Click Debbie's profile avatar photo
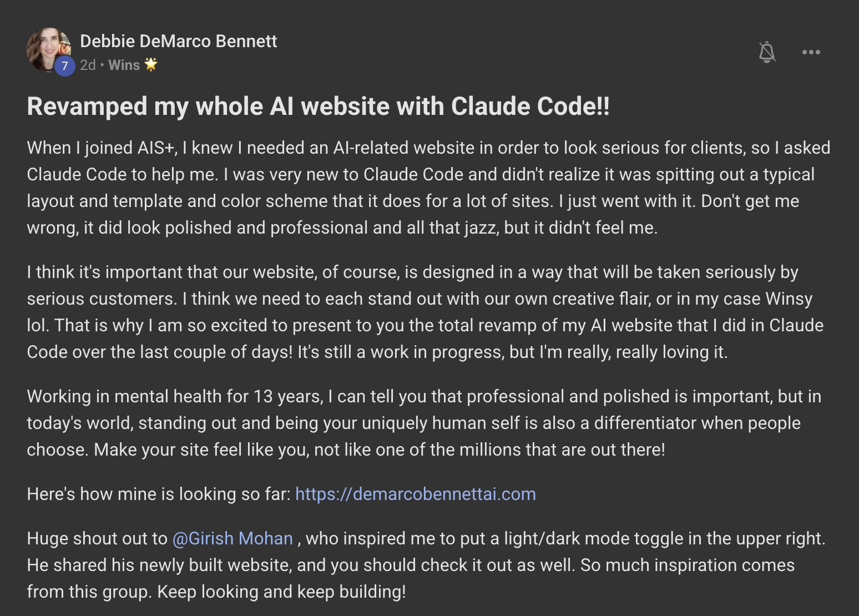This screenshot has height=616, width=859. click(49, 50)
